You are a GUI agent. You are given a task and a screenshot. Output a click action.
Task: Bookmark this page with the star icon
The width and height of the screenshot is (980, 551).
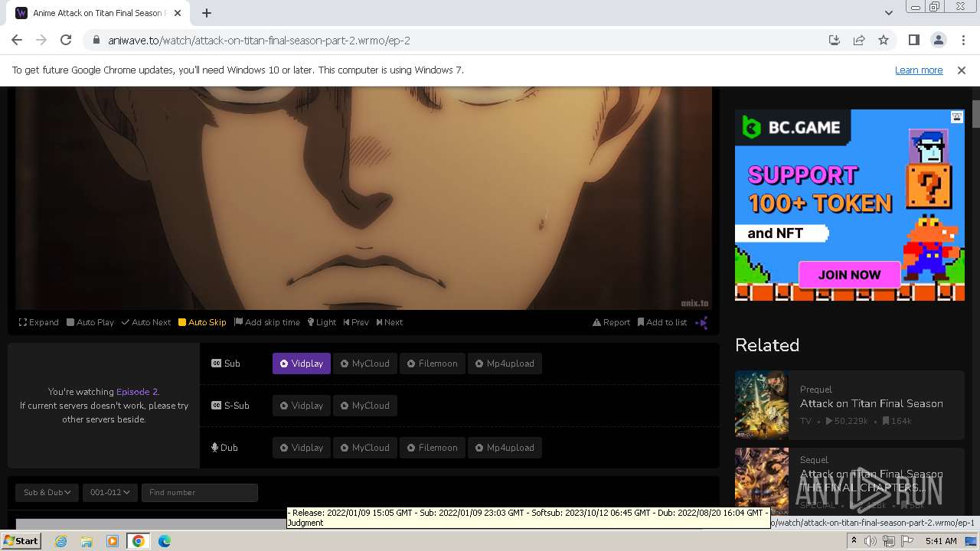(x=884, y=40)
